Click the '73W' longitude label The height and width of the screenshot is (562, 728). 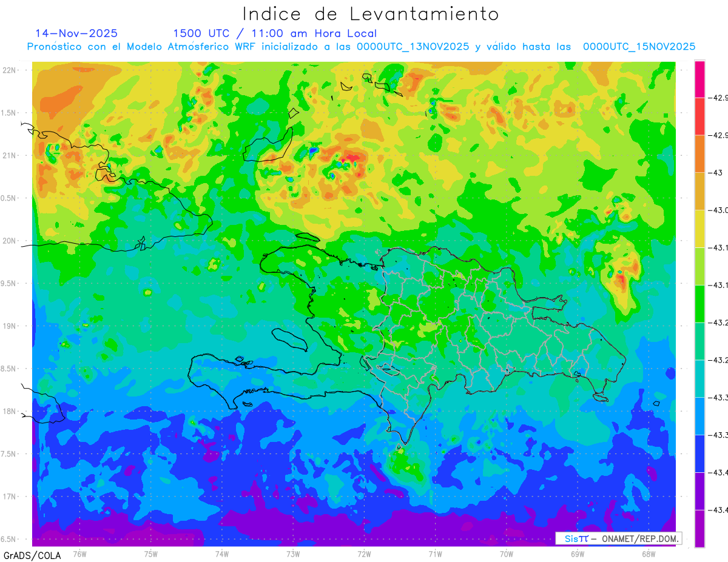[293, 554]
